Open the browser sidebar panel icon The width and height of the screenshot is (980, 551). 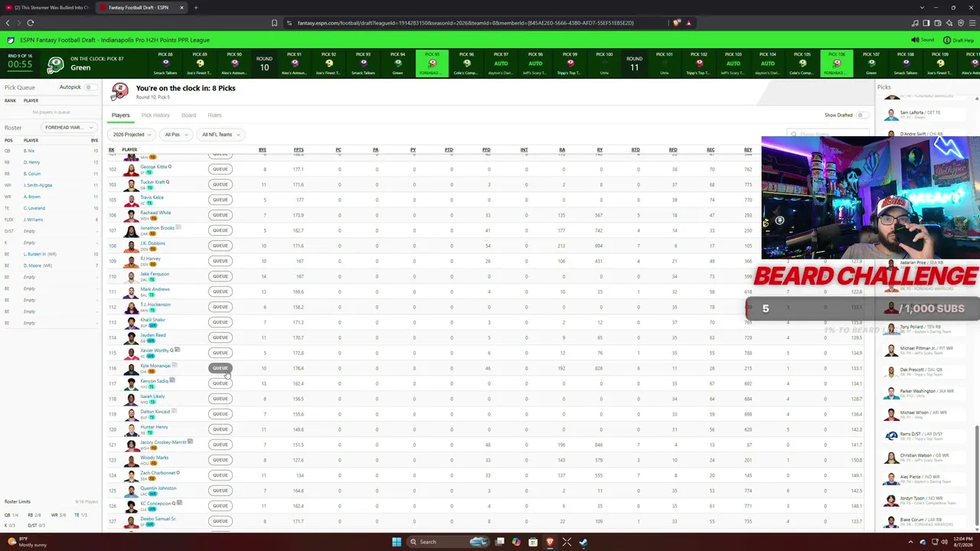(926, 23)
